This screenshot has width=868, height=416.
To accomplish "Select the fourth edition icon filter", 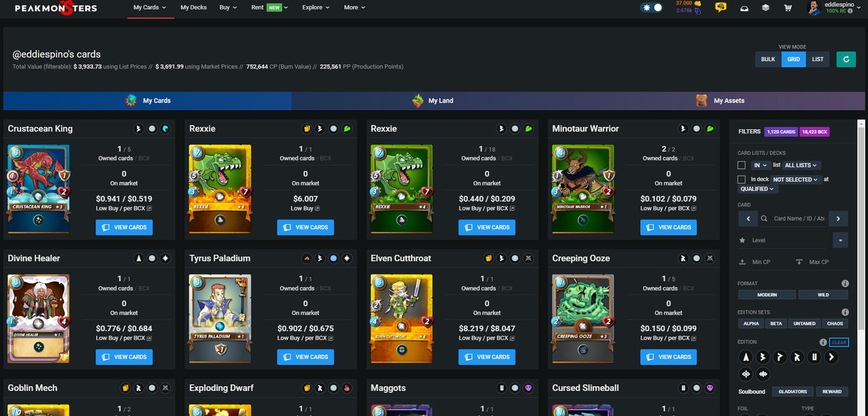I will [x=797, y=357].
